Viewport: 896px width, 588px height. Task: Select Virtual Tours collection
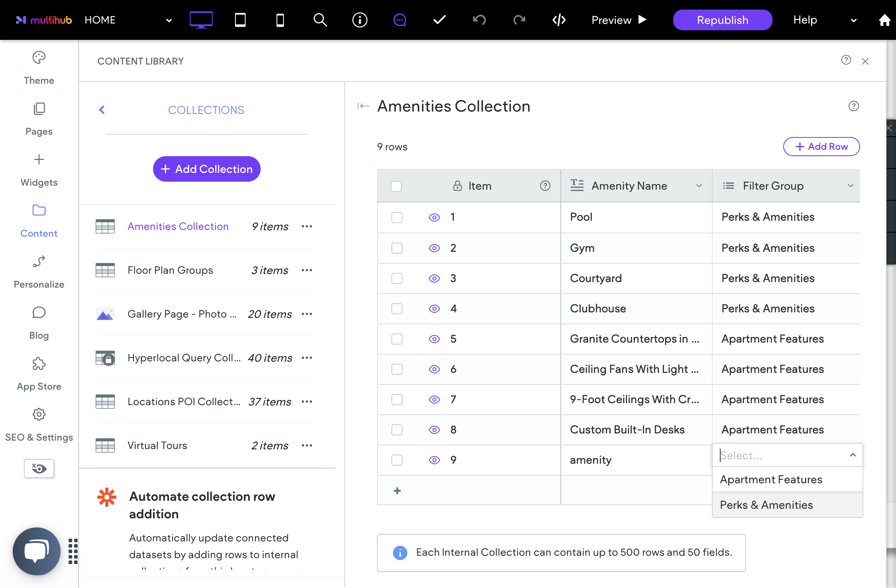tap(157, 445)
